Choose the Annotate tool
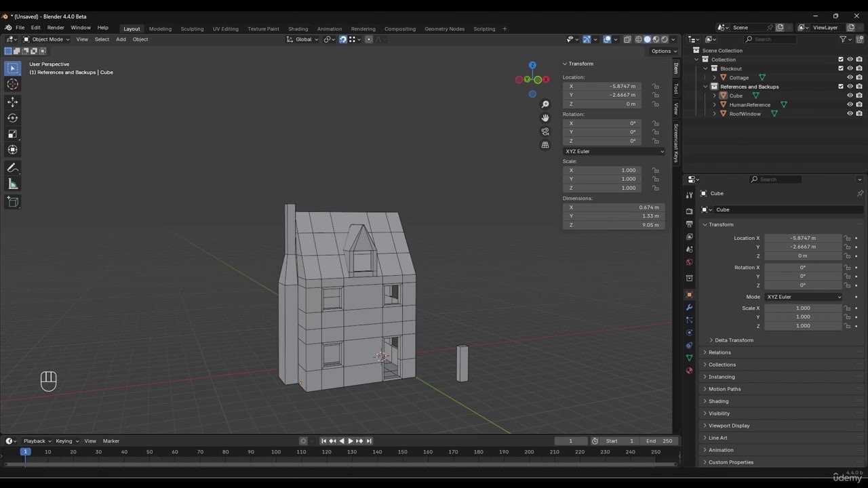The width and height of the screenshot is (868, 488). pyautogui.click(x=12, y=168)
